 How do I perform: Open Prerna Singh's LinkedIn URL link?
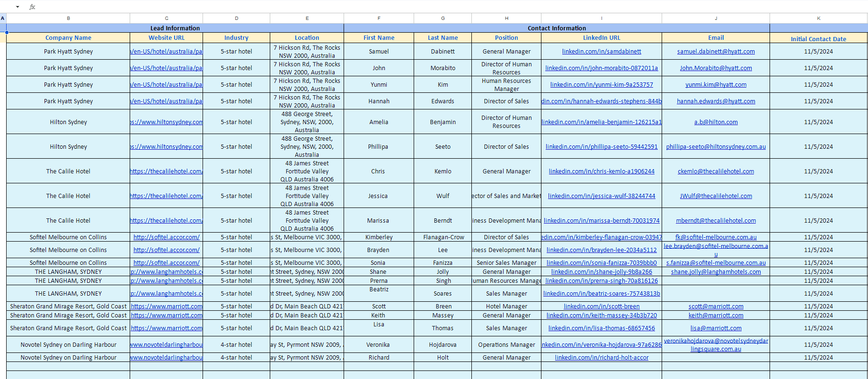602,281
